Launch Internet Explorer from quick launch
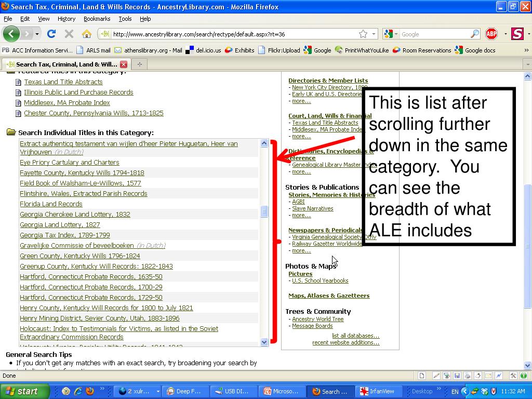The width and height of the screenshot is (532, 399). pos(78,391)
